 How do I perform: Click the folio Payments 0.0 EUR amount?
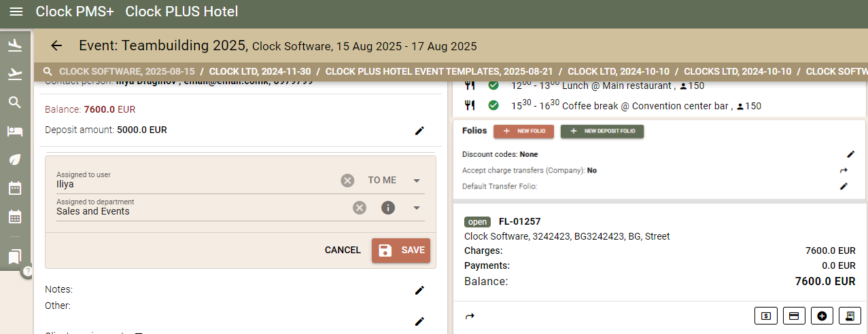[838, 265]
